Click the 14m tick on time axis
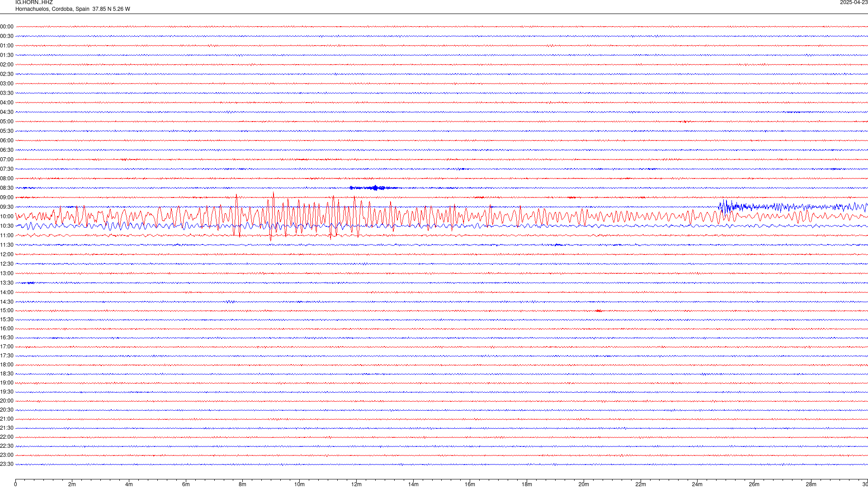Screen dimensions: 868x488 [413, 484]
